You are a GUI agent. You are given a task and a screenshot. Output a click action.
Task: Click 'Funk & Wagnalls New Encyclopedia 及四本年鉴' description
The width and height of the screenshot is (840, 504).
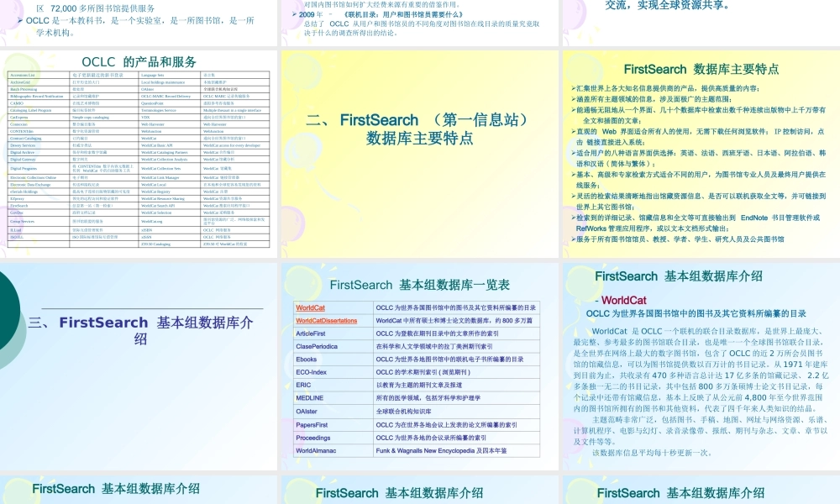[442, 450]
